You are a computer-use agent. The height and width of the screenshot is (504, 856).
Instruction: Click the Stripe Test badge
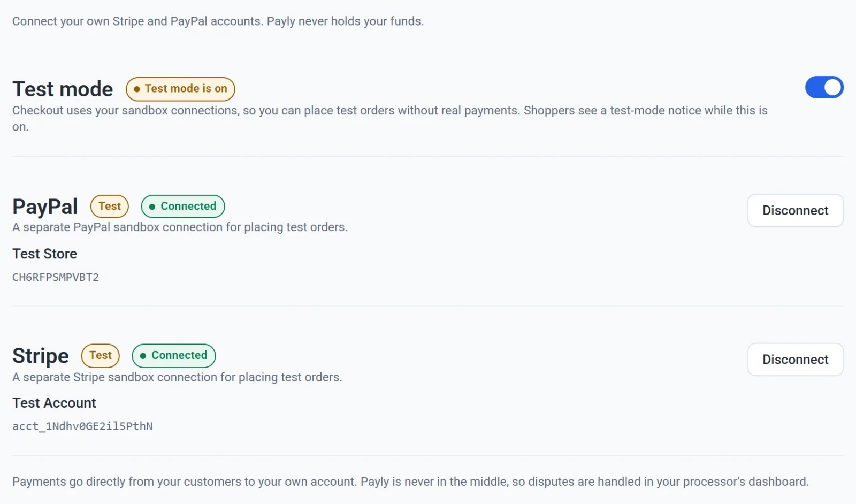tap(101, 355)
